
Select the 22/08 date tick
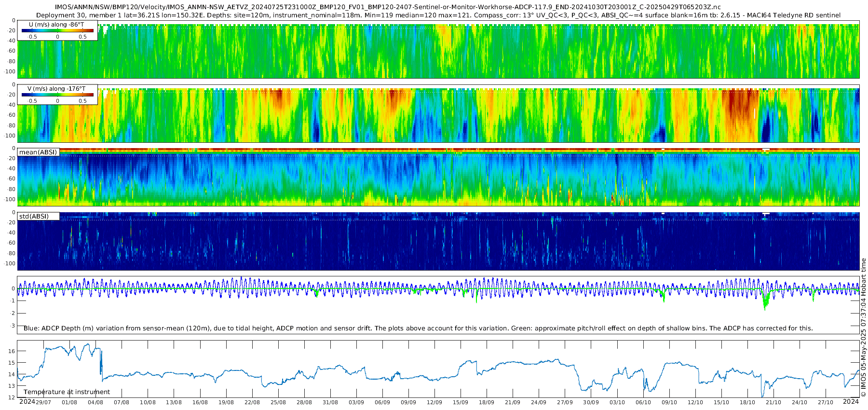252,402
